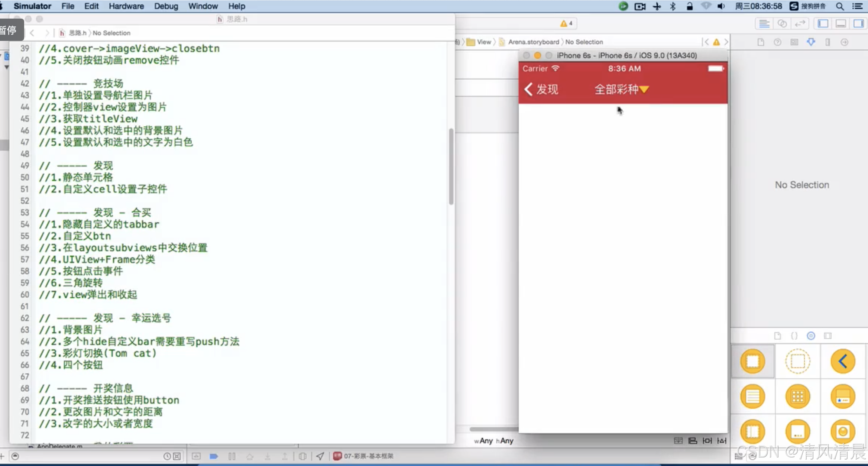Click the Bluetooth menu bar icon
868x466 pixels.
tap(673, 6)
